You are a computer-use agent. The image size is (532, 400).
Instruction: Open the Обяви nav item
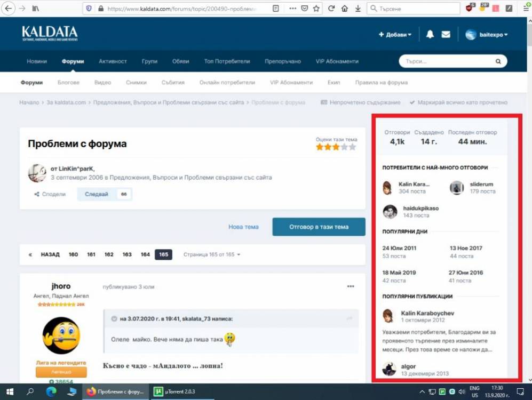pyautogui.click(x=180, y=61)
